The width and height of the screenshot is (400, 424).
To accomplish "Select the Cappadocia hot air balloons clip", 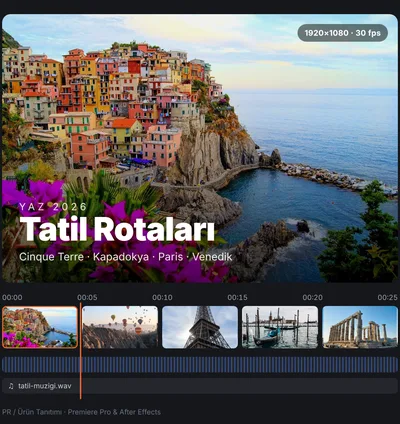I will pos(120,327).
